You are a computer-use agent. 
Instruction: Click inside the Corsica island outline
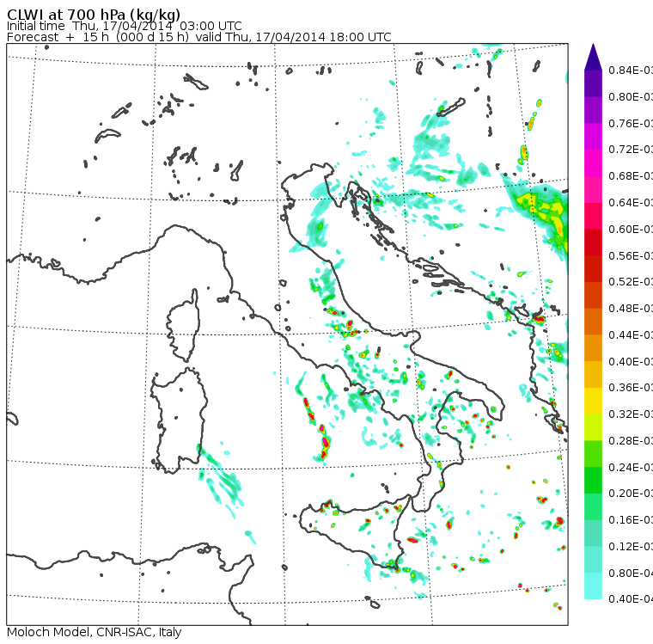coord(185,325)
